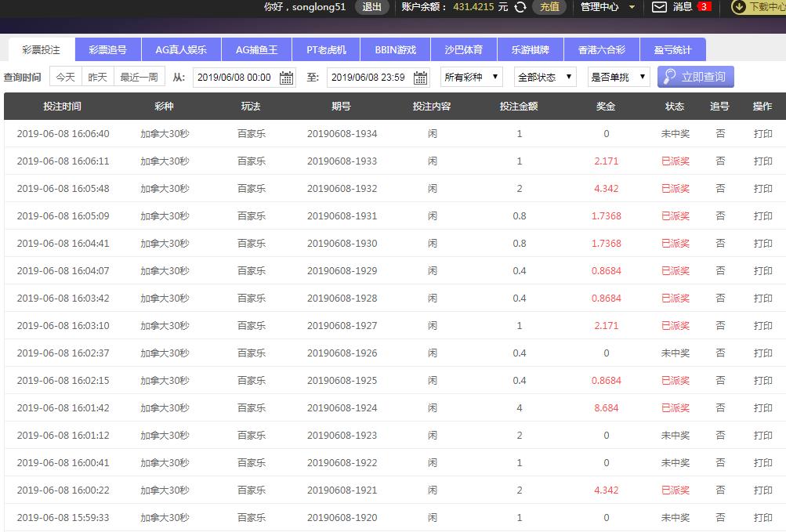Open the messages envelope icon
Viewport: 786px width, 532px height.
coord(659,7)
